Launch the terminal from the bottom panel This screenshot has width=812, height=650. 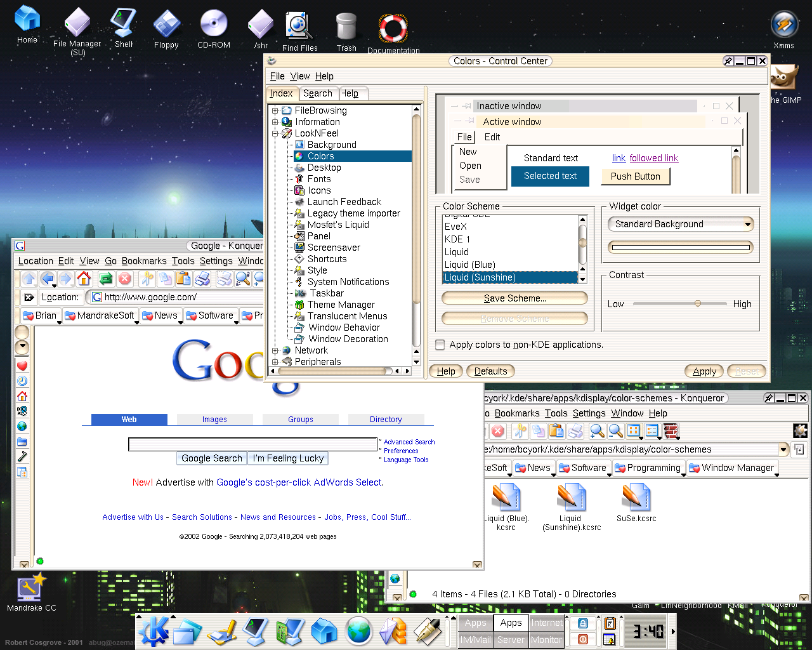coord(256,632)
